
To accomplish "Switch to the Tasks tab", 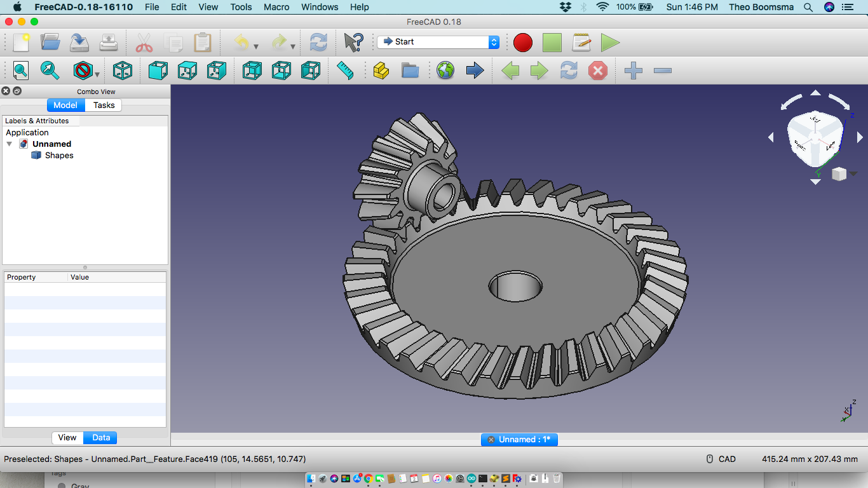I will (x=103, y=105).
